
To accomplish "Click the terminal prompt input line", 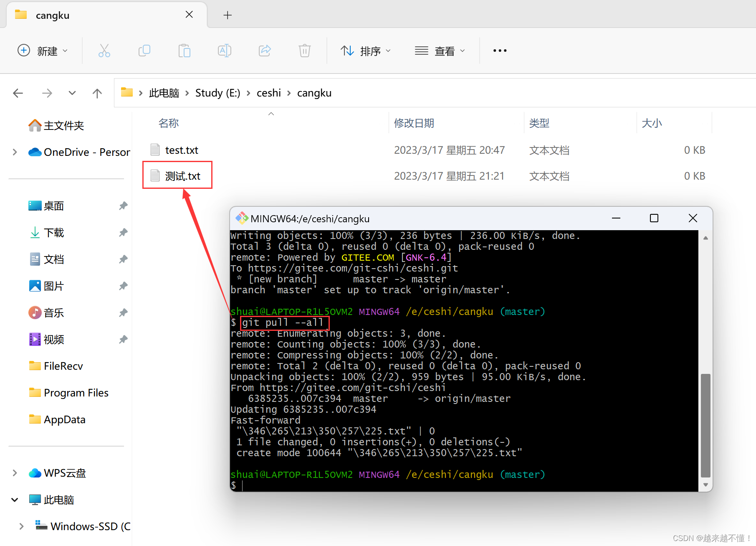I will point(464,485).
